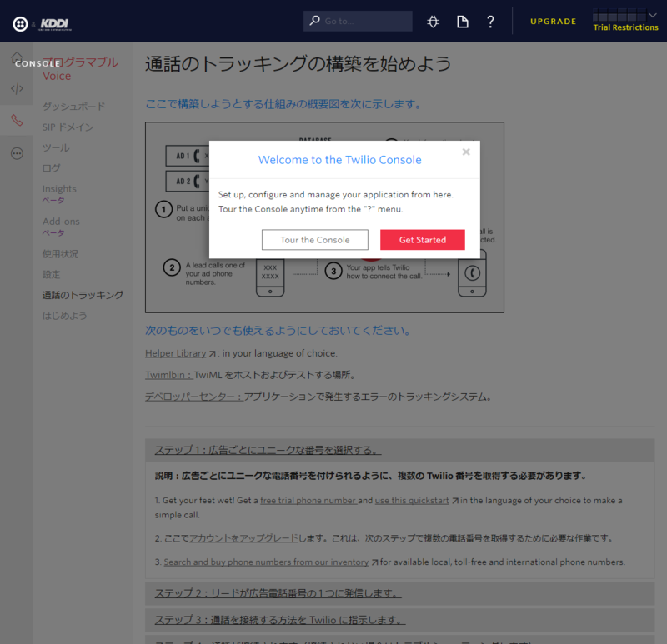The height and width of the screenshot is (644, 667).
Task: Click Tour the Console button
Action: pos(315,240)
